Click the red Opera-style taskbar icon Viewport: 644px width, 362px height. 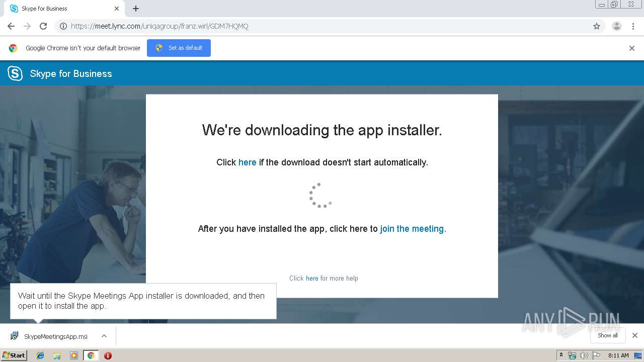point(108,355)
